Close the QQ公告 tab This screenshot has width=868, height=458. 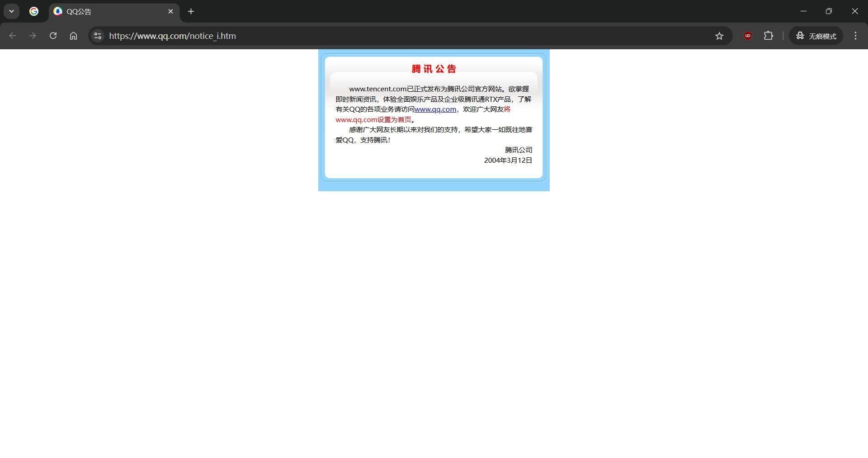170,11
